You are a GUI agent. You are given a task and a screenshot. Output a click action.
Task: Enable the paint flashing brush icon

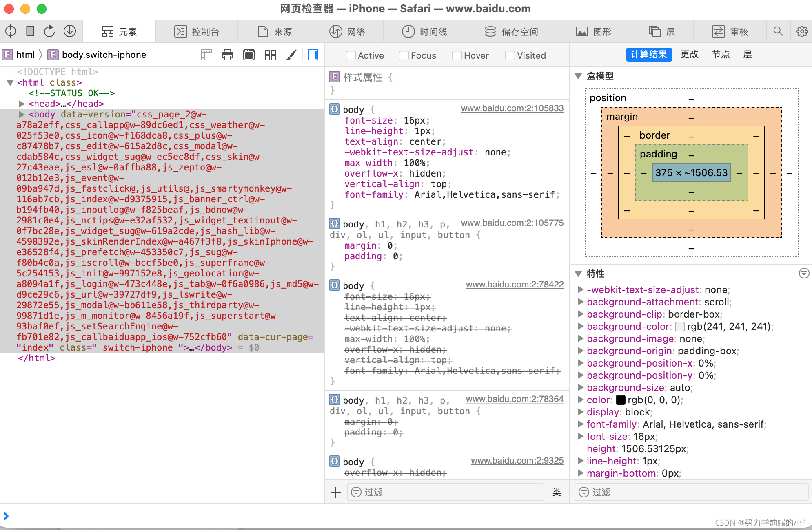291,55
